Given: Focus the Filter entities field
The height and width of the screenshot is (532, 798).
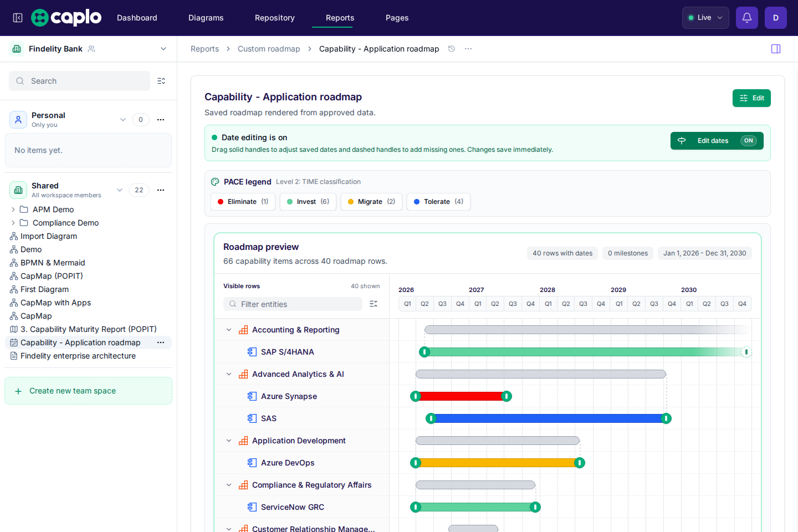Looking at the screenshot, I should 293,304.
